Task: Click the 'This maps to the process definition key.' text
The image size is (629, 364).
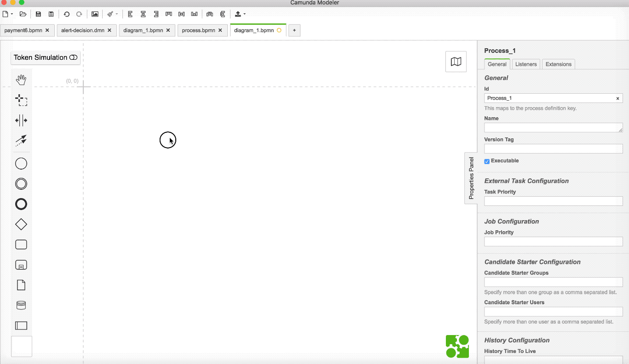Action: coord(531,108)
